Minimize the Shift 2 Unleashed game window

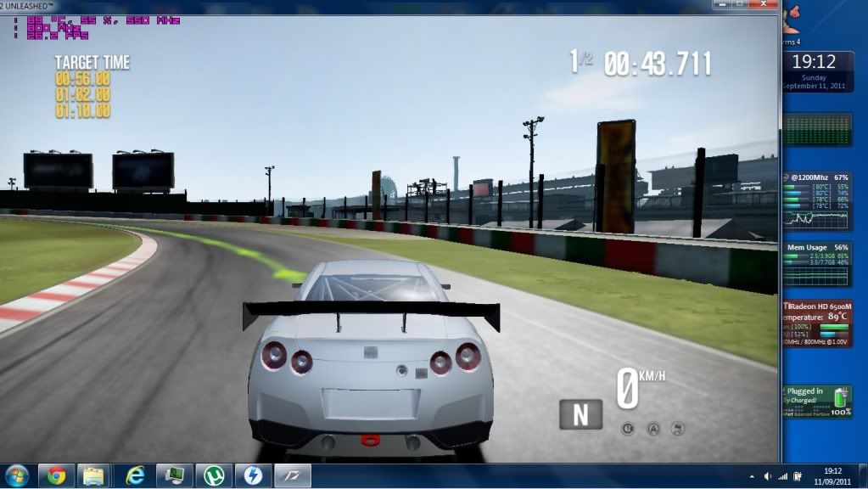pyautogui.click(x=721, y=4)
